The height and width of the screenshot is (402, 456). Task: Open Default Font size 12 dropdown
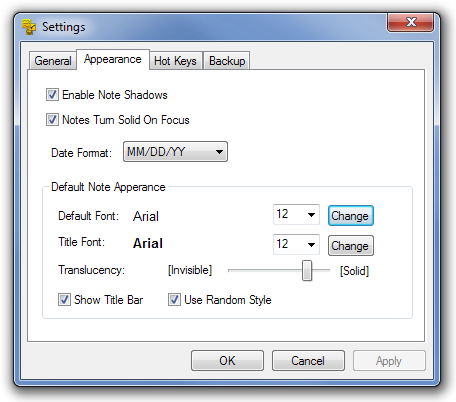(x=296, y=215)
